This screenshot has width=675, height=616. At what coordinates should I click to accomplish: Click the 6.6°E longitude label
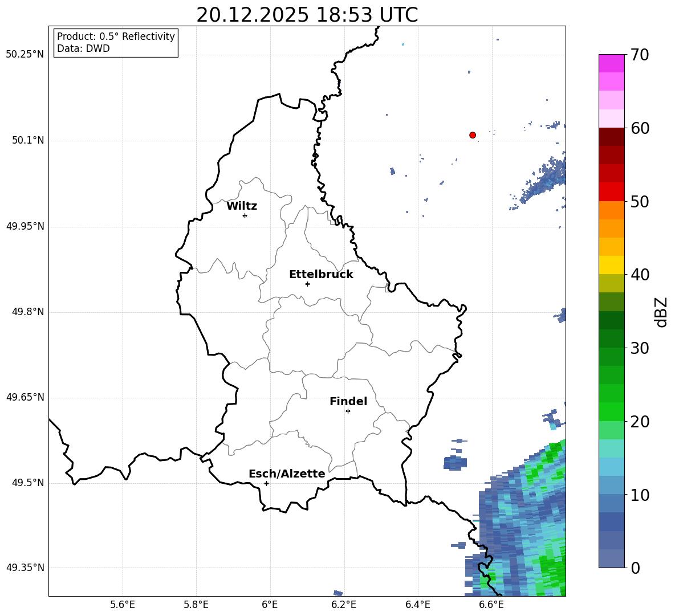point(491,605)
